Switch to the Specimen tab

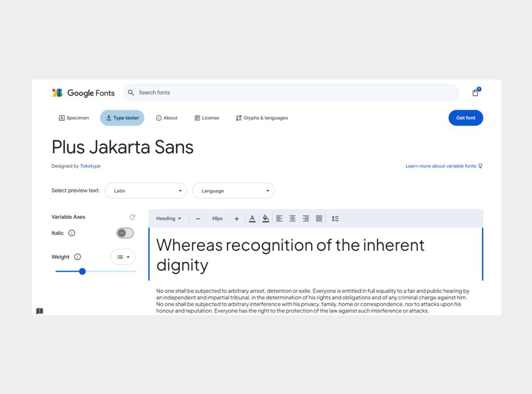tap(74, 118)
